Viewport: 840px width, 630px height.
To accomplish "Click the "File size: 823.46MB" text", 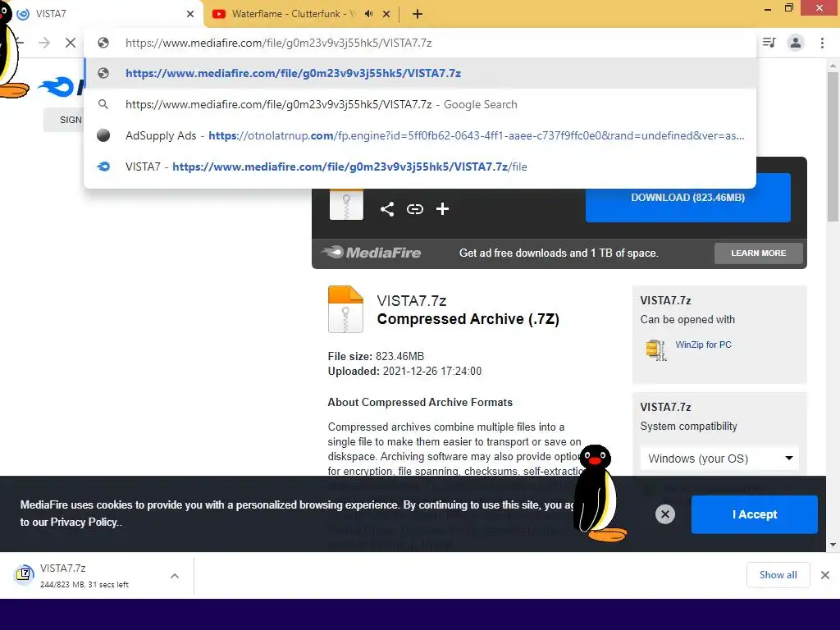I will 376,356.
